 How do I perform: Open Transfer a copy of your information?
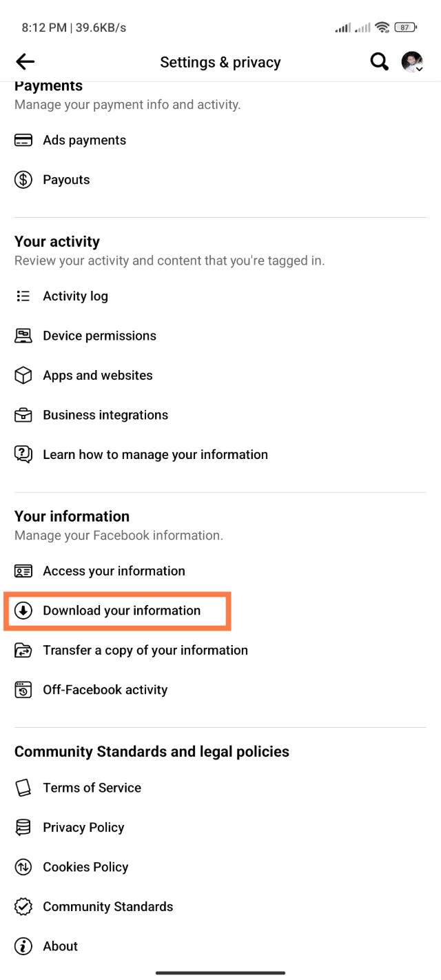click(145, 651)
